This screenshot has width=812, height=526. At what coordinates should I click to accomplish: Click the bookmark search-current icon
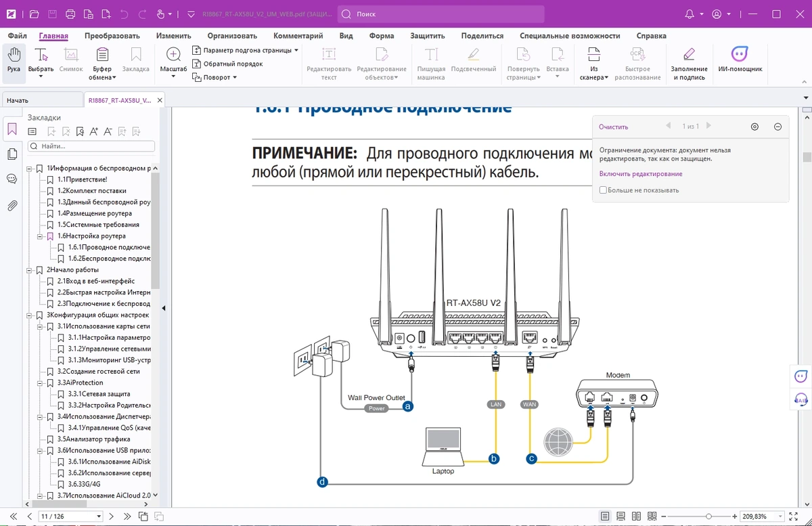[80, 131]
